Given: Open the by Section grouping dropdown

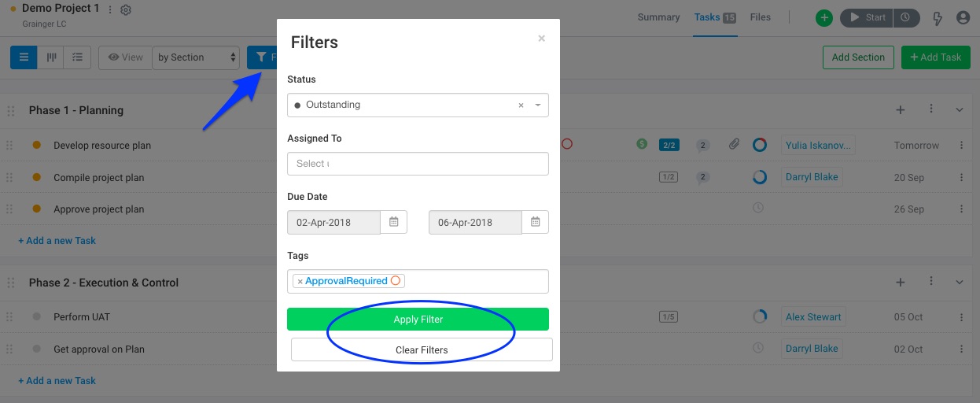Looking at the screenshot, I should [196, 57].
